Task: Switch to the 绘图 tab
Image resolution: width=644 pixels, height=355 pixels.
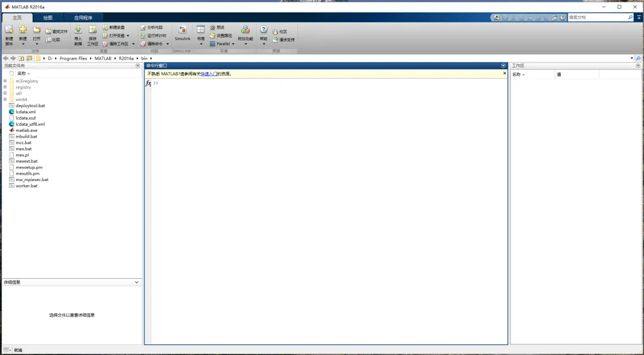Action: tap(48, 18)
